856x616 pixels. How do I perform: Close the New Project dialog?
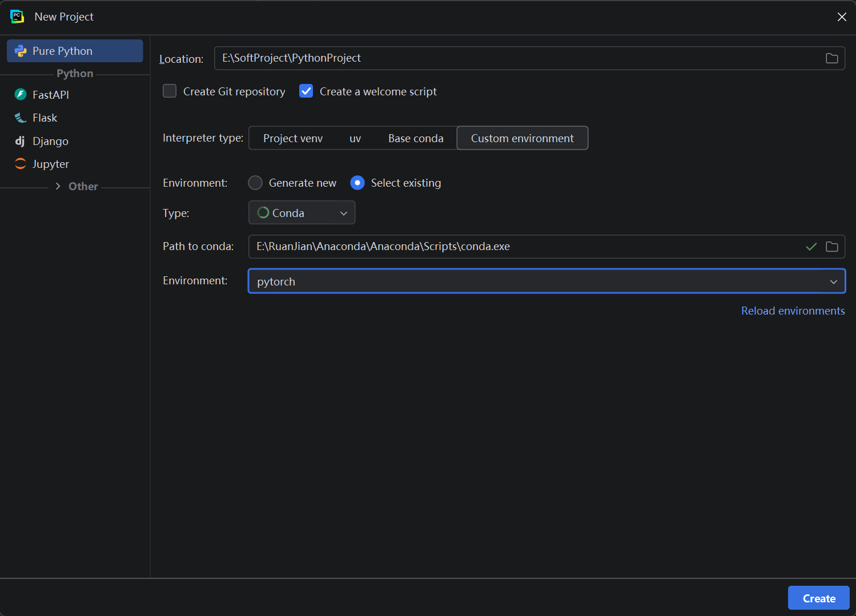(842, 17)
